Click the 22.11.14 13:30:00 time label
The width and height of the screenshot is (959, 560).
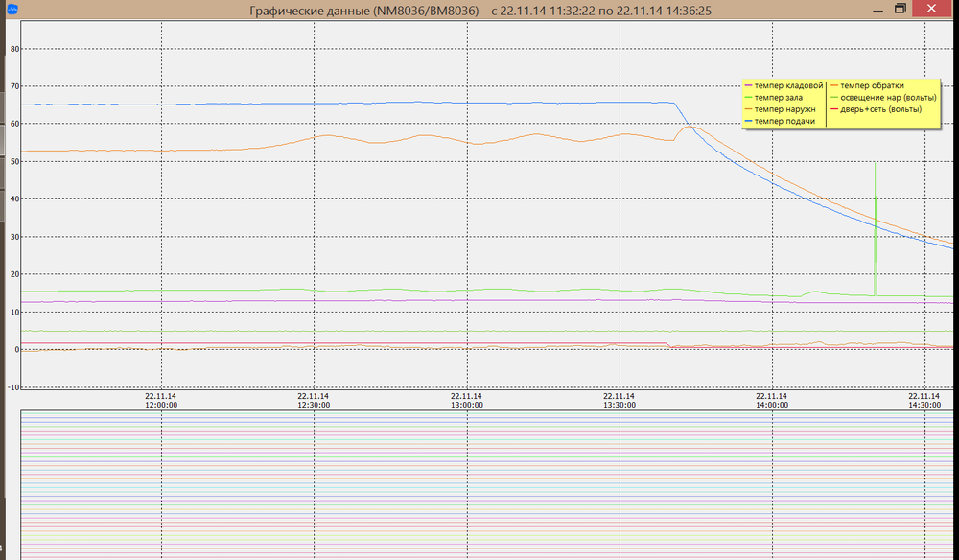[x=619, y=400]
